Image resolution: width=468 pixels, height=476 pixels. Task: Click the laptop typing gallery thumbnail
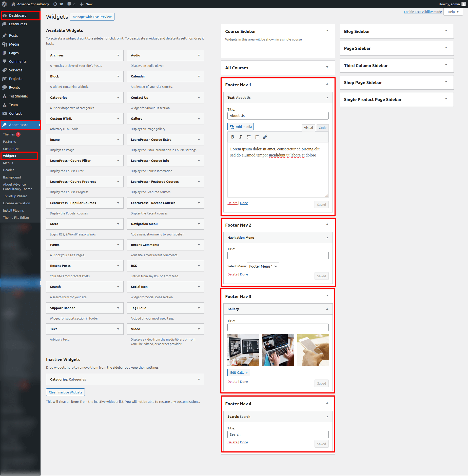[278, 350]
